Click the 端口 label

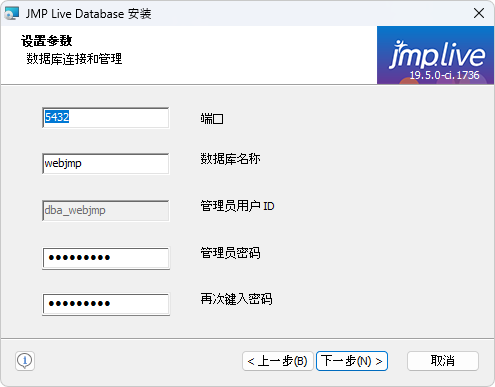212,119
